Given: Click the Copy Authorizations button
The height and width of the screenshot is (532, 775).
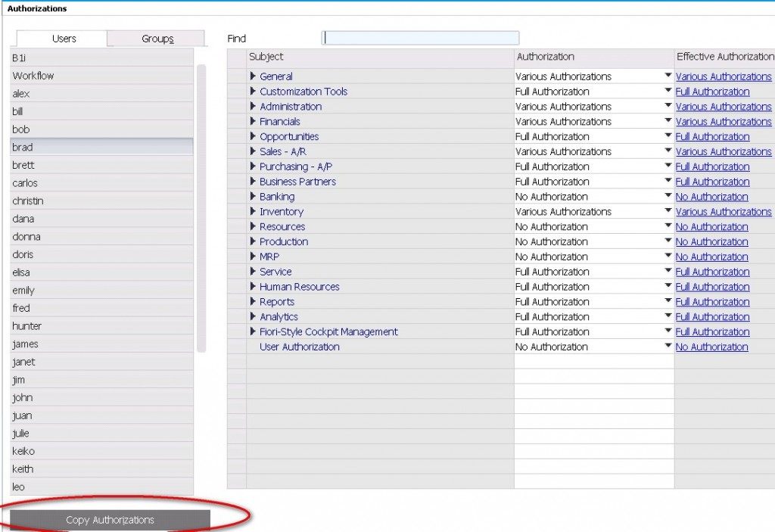Looking at the screenshot, I should click(x=110, y=520).
